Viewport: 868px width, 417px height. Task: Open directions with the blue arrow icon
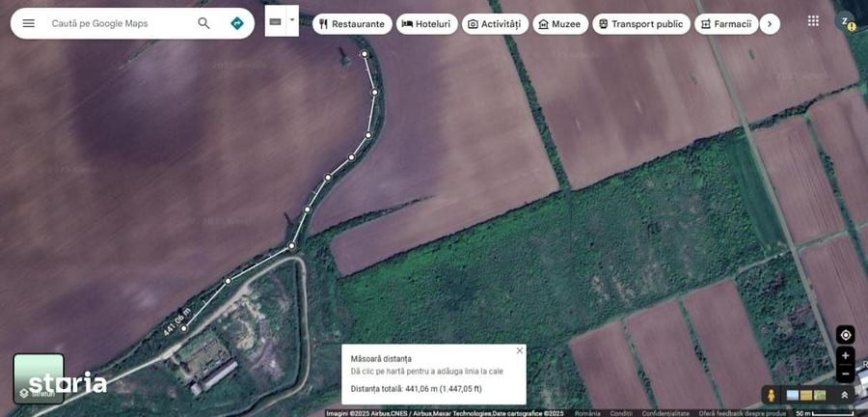click(x=237, y=23)
